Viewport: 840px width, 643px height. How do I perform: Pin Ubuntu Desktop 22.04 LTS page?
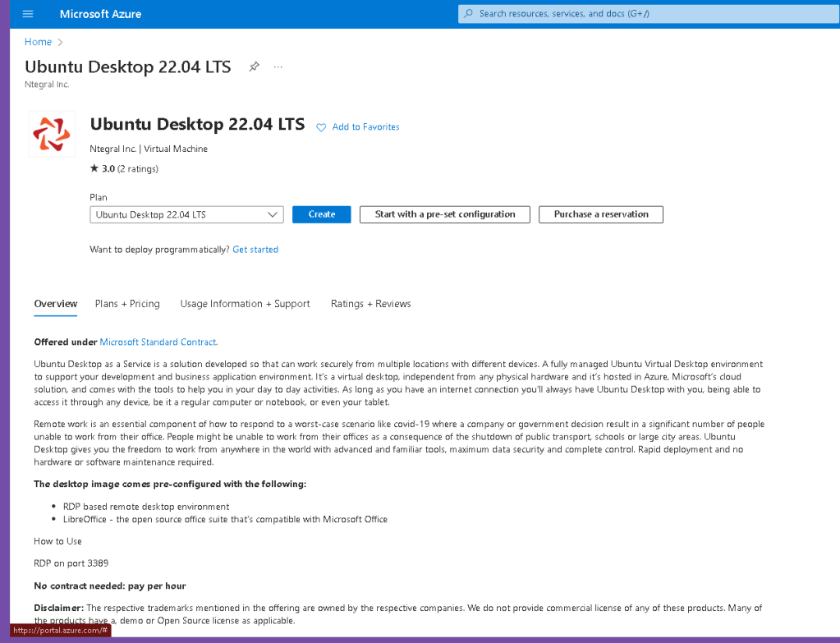[254, 67]
